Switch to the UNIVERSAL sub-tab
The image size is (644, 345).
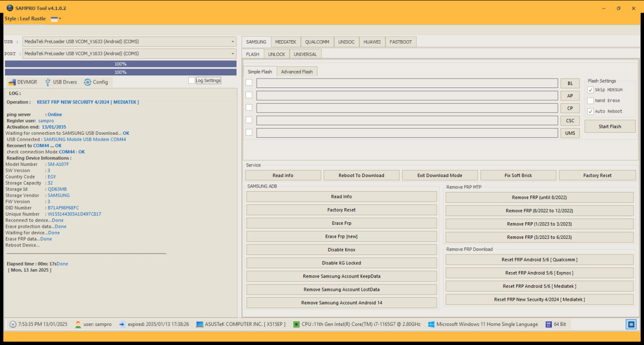pos(305,54)
